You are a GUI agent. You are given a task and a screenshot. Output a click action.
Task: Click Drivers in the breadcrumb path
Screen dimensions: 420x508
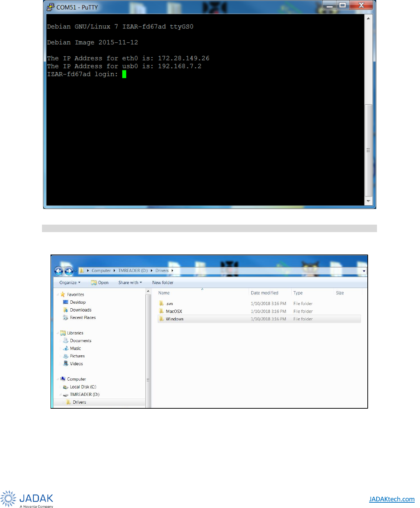162,271
